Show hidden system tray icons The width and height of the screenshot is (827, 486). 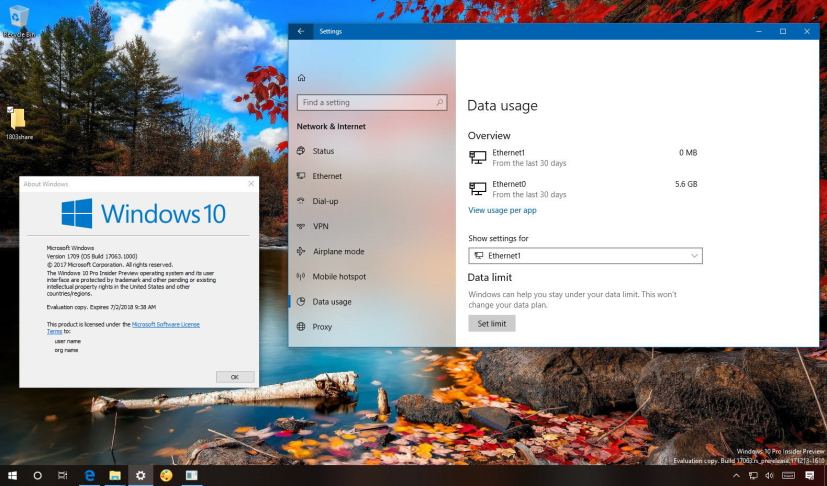[x=737, y=476]
